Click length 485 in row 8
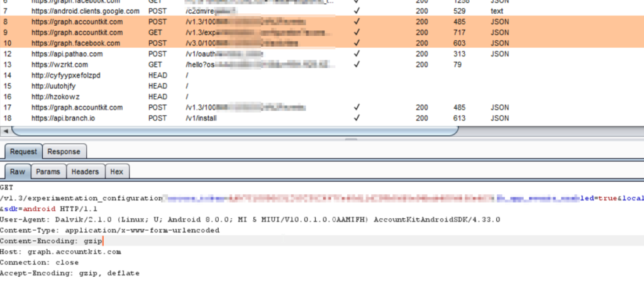644x295 pixels. [x=460, y=22]
